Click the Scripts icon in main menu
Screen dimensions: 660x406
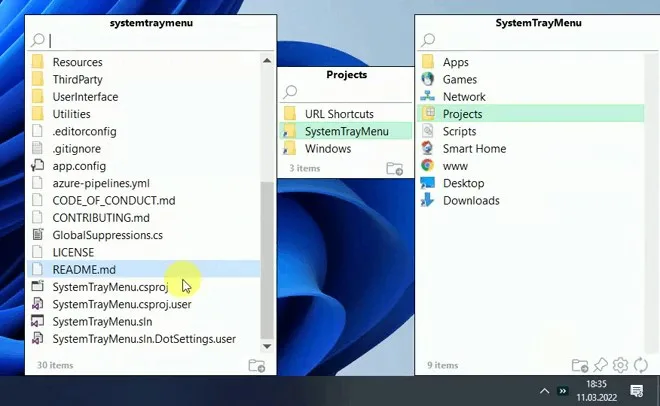tap(428, 131)
